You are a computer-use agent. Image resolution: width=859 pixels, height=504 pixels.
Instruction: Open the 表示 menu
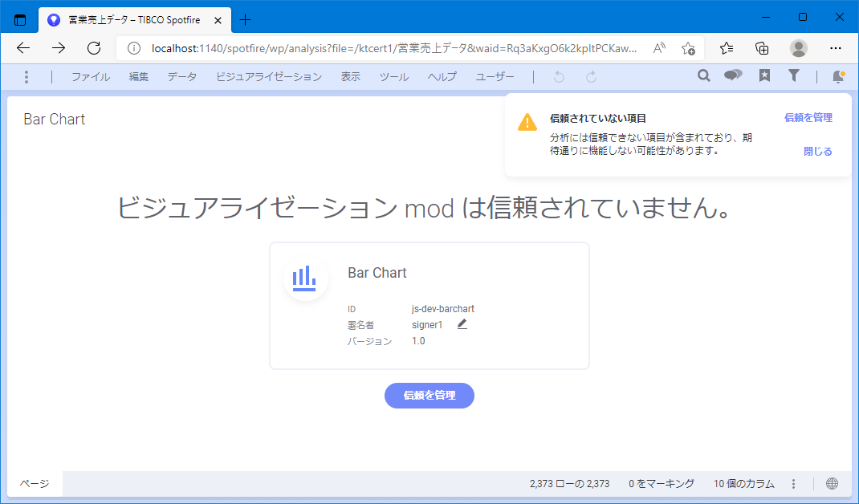351,77
